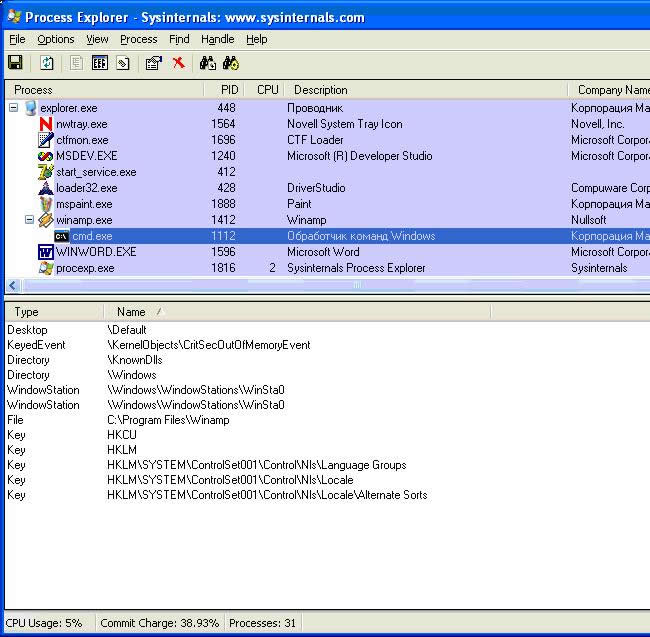Click the red X Kill Process icon
650x637 pixels.
point(178,63)
